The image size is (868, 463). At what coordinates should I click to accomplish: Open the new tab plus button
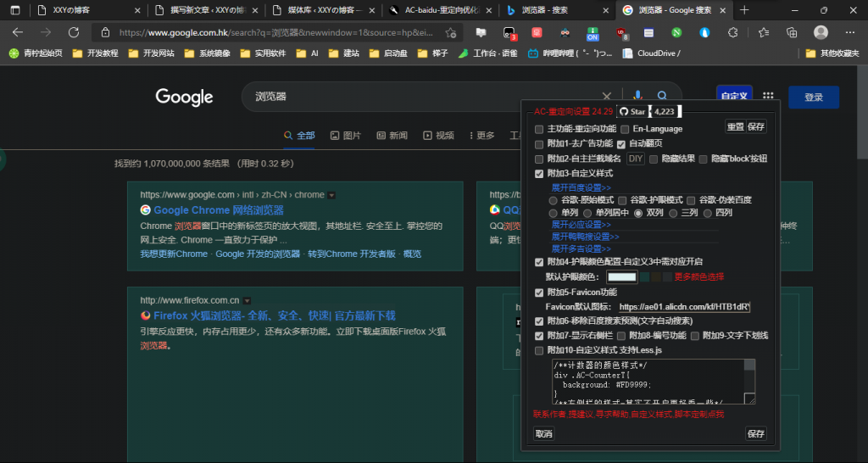click(x=744, y=10)
